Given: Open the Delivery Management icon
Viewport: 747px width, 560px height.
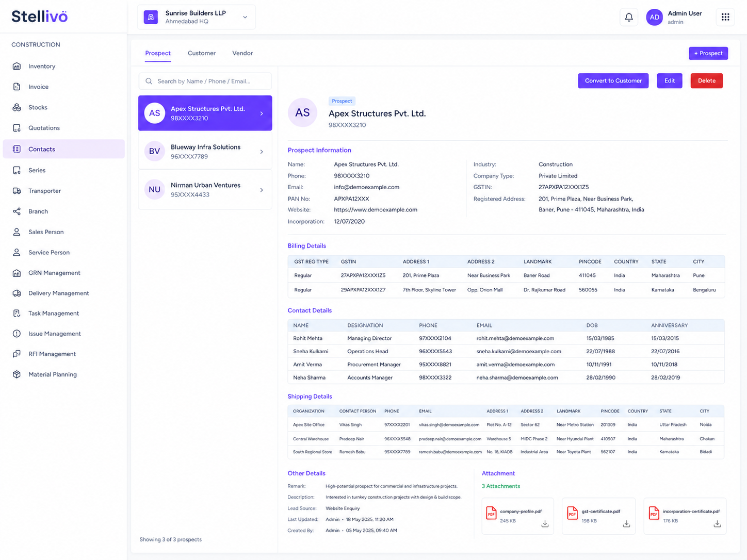Looking at the screenshot, I should point(17,293).
